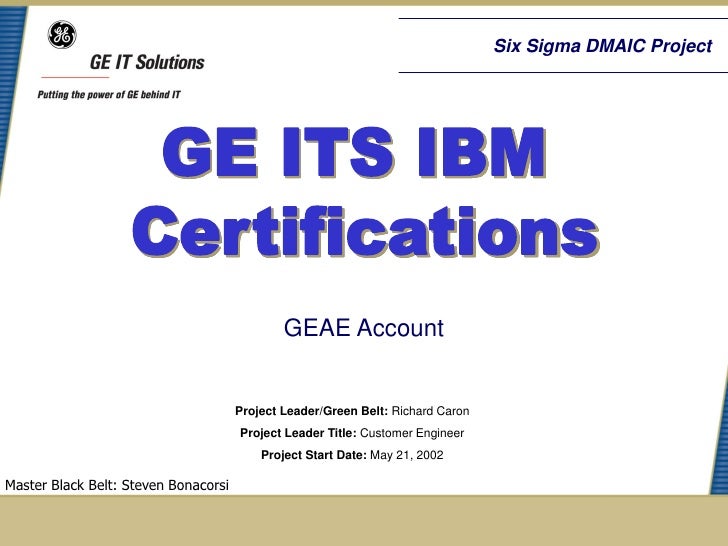This screenshot has height=546, width=728.
Task: Click the 'GE ITS IBM' title line
Action: tap(354, 152)
